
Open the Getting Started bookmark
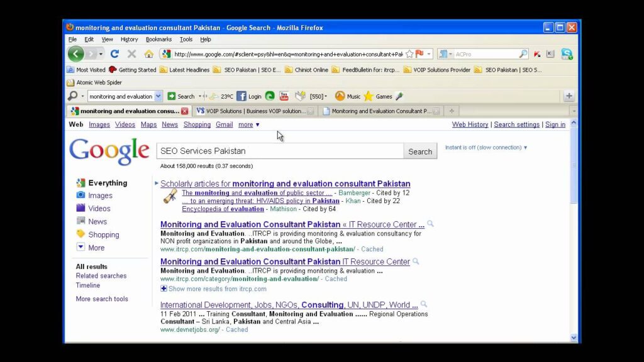(x=133, y=70)
